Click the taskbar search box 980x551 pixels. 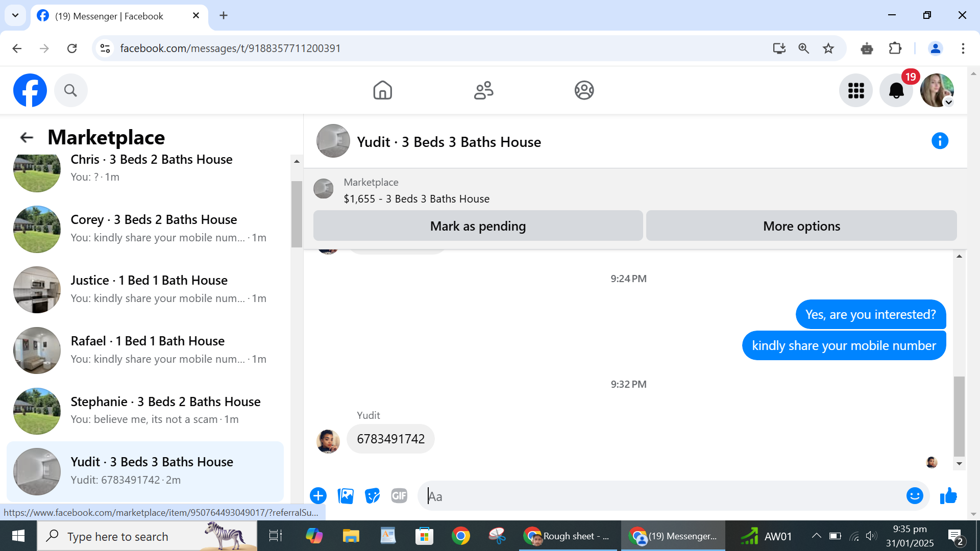click(147, 536)
